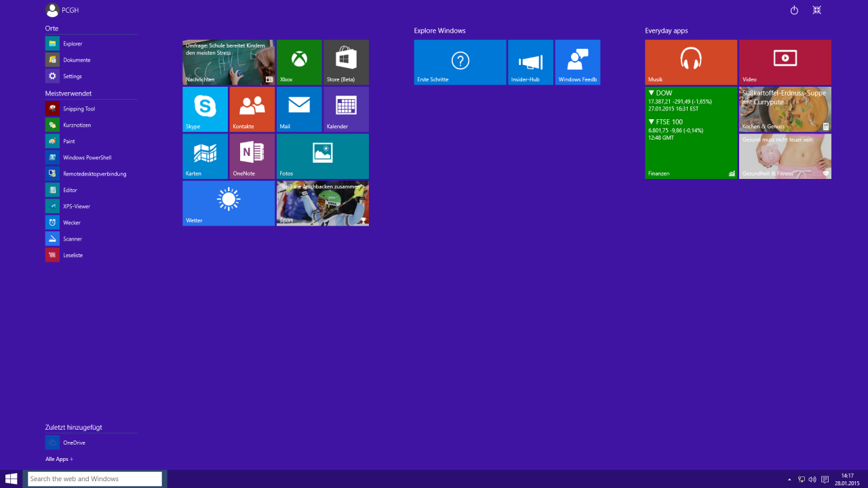Open the Kontakte people tile
Viewport: 868px width, 488px height.
[x=252, y=109]
